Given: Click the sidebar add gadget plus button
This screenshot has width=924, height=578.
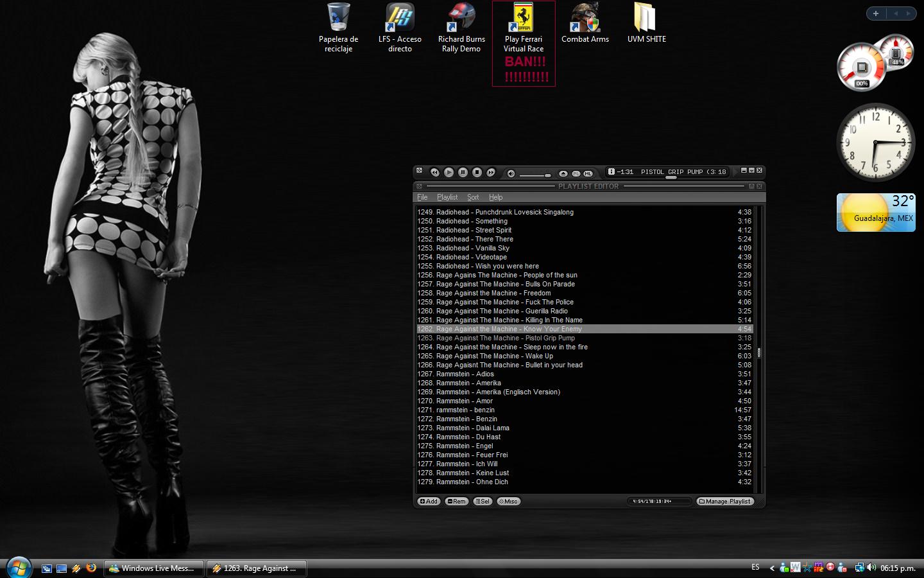Looking at the screenshot, I should 876,13.
